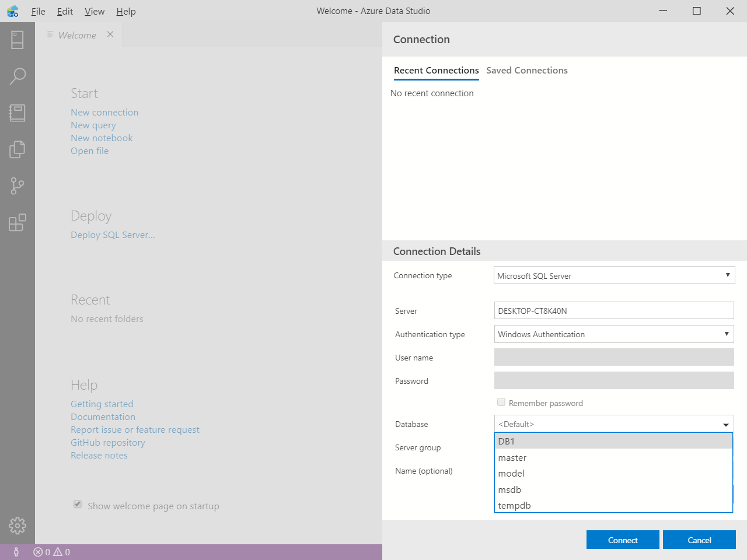Switch to the Saved Connections tab
The height and width of the screenshot is (560, 747).
526,71
